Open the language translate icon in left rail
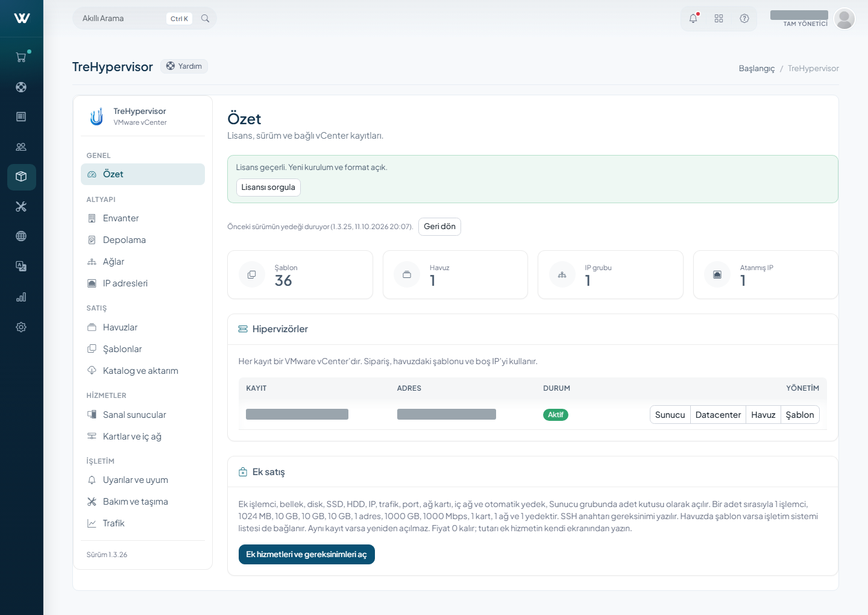The height and width of the screenshot is (615, 868). point(21,266)
